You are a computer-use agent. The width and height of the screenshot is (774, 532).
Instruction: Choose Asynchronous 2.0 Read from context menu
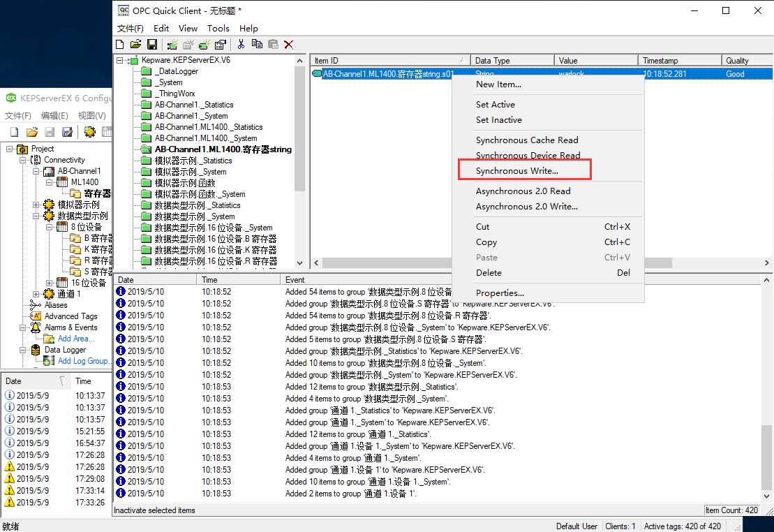click(x=548, y=191)
